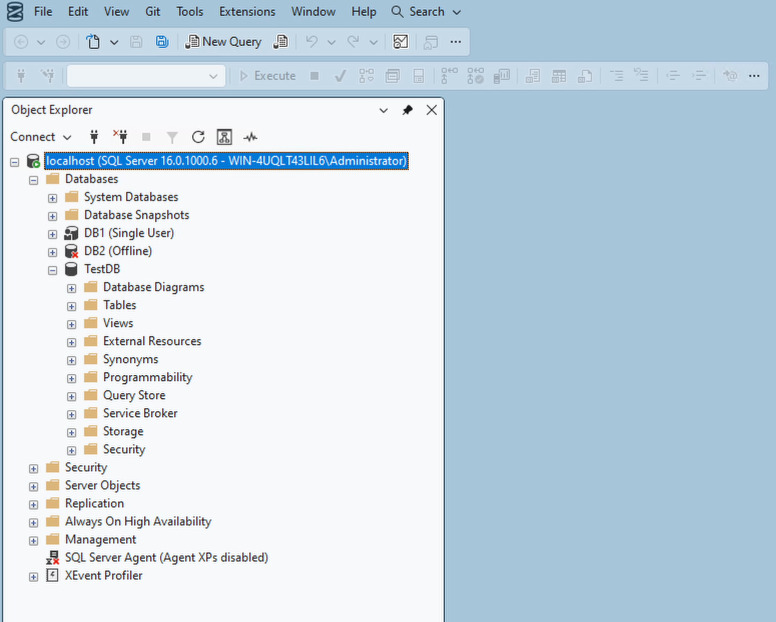Select the Replication folder
Image resolution: width=776 pixels, height=622 pixels.
tap(95, 503)
